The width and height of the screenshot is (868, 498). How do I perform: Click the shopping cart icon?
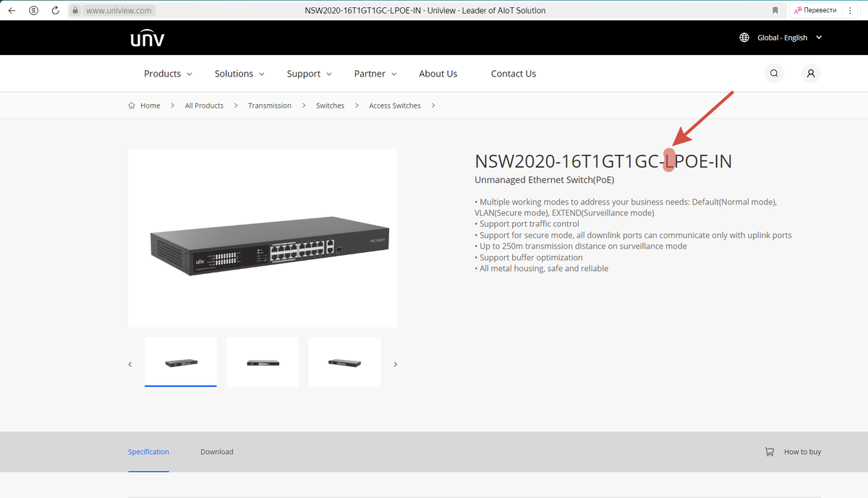(x=770, y=452)
